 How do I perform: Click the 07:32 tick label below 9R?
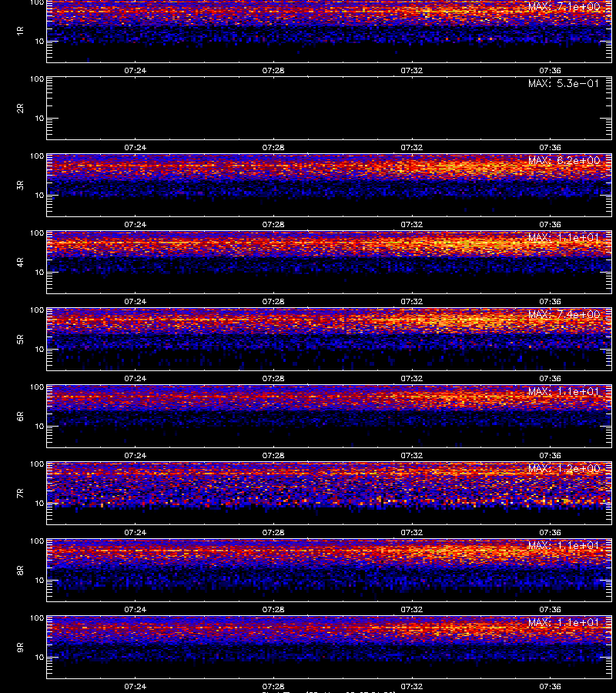click(411, 686)
